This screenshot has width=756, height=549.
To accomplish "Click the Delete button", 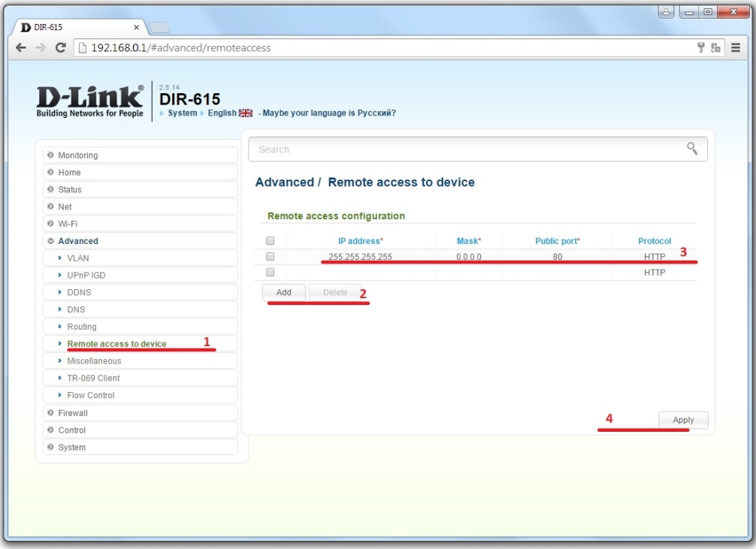I will tap(335, 293).
